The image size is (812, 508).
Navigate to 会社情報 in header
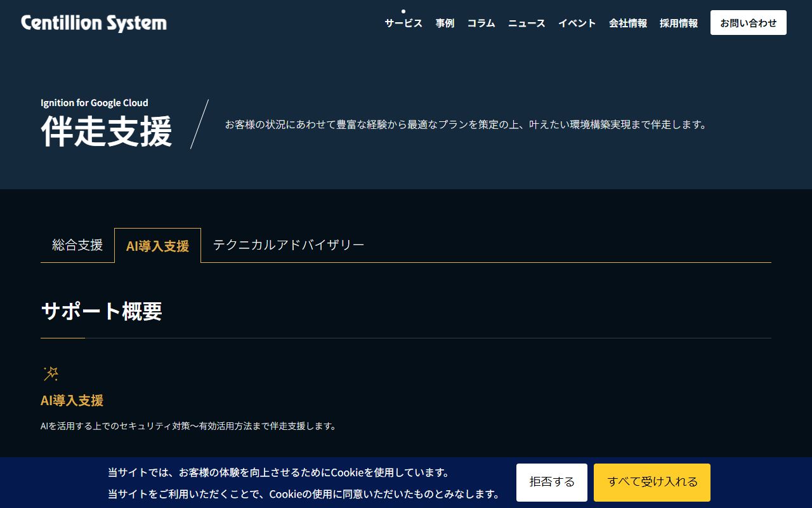(x=628, y=23)
